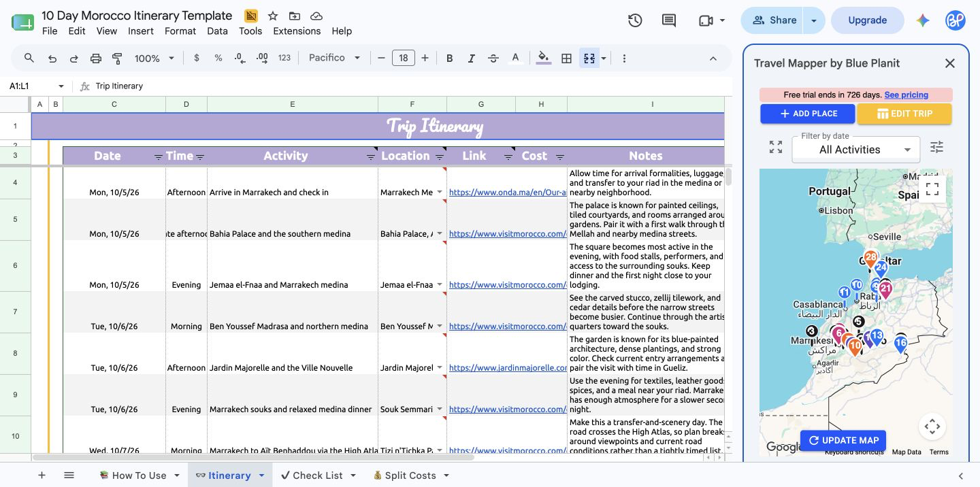Click the ADD PLACE button

click(808, 114)
